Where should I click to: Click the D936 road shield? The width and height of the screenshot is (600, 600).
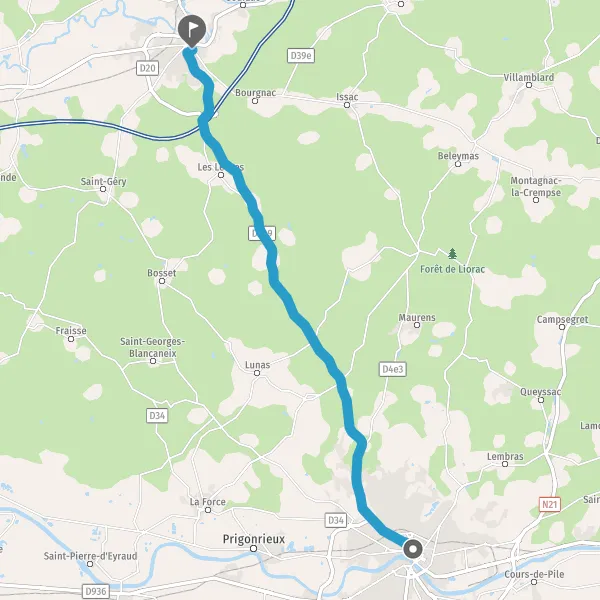point(96,592)
